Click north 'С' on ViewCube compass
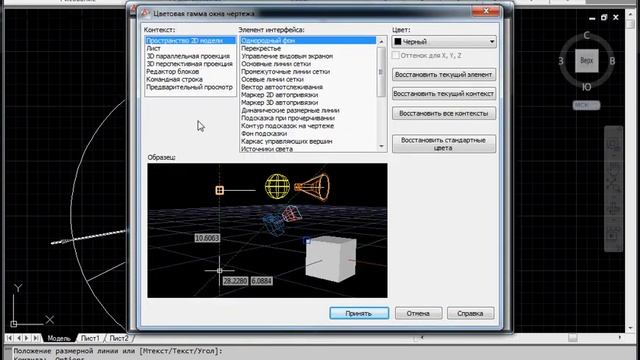Screen dimensions: 640x360 pyautogui.click(x=587, y=35)
